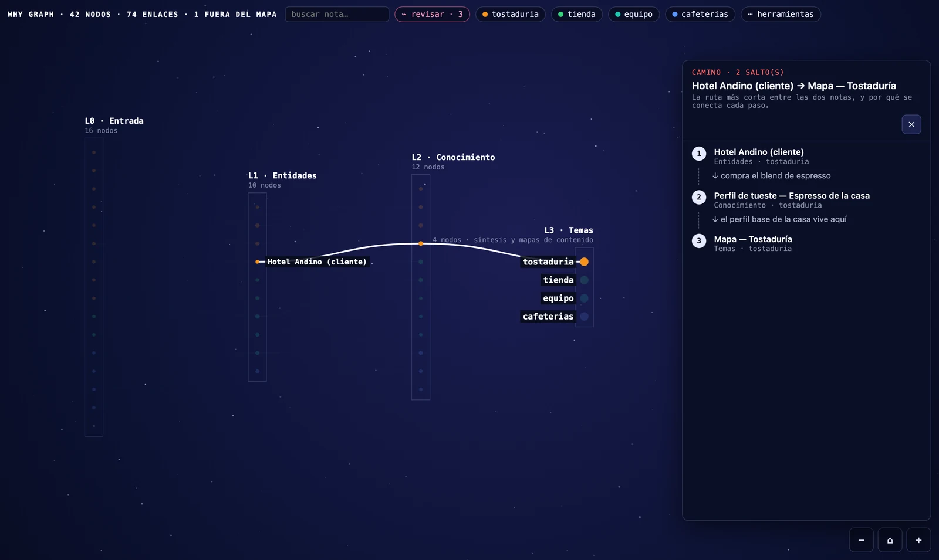Viewport: 939px width, 560px height.
Task: Open step 3 Mapa — Tostaduría
Action: pyautogui.click(x=806, y=243)
